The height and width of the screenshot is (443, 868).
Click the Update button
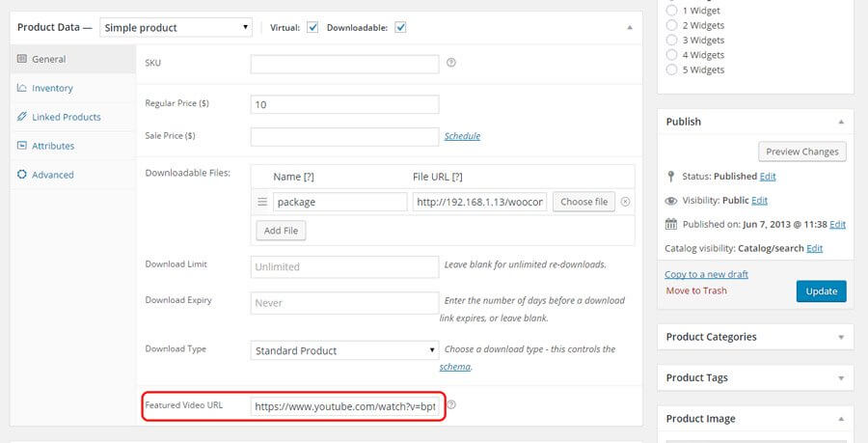[821, 291]
